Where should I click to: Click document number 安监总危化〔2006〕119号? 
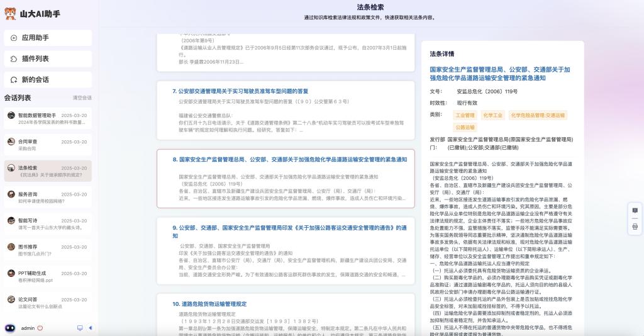(x=487, y=92)
